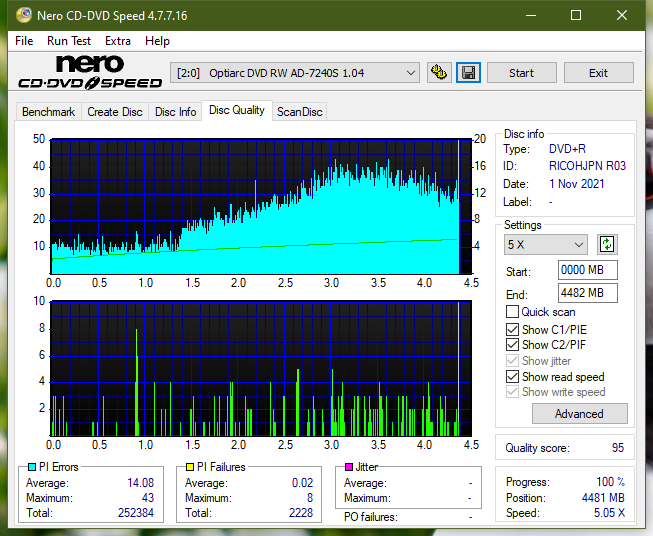Click the Speed value 5.05 X
Image resolution: width=653 pixels, height=536 pixels.
[609, 513]
